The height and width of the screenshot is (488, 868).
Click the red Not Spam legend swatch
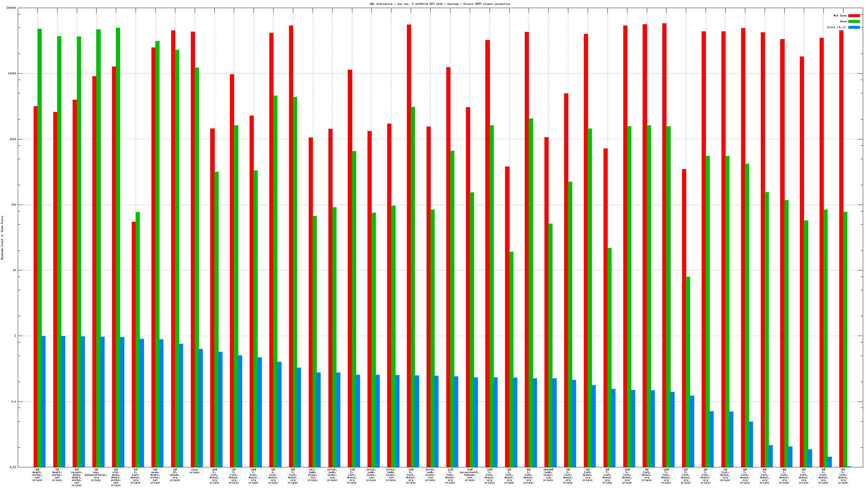pyautogui.click(x=854, y=15)
